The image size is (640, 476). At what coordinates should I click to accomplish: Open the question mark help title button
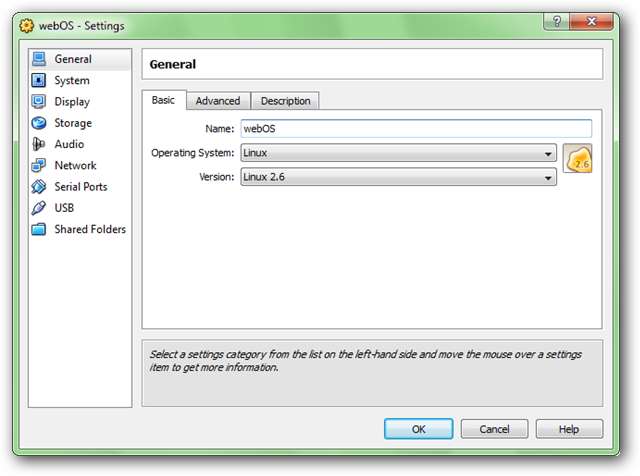tap(556, 21)
